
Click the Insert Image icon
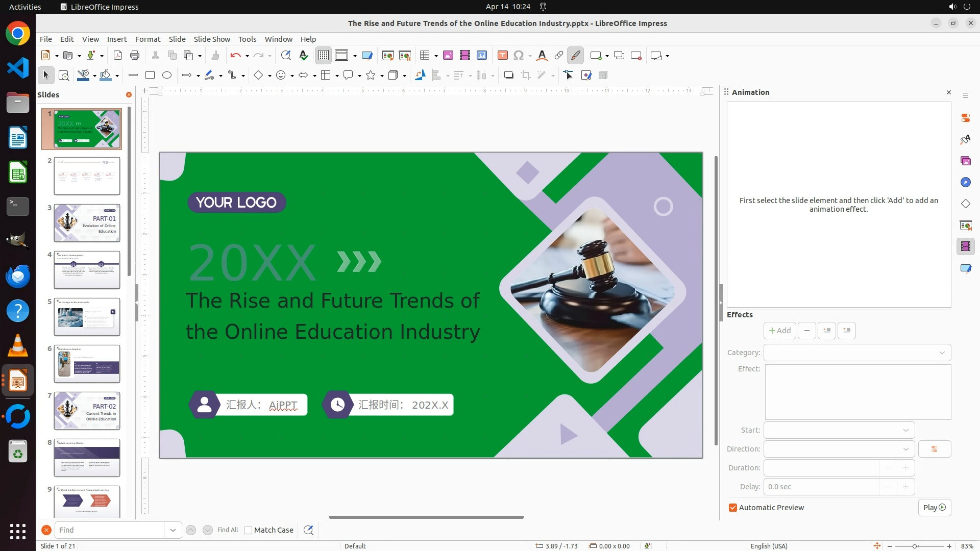click(448, 56)
